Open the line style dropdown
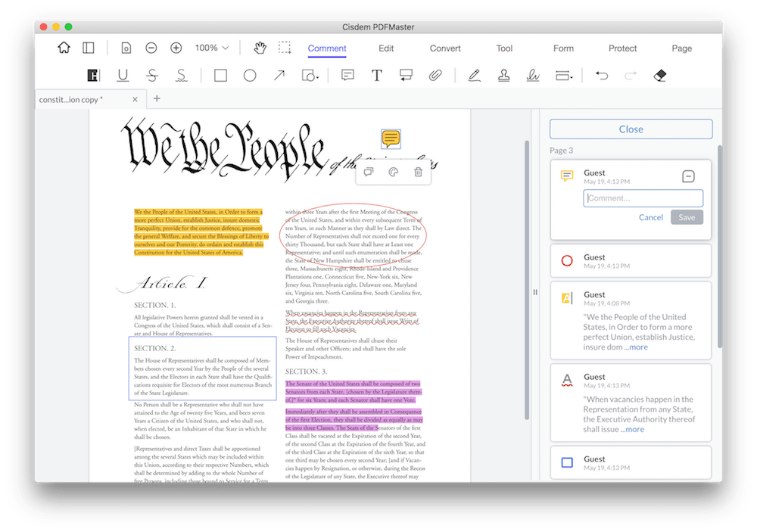This screenshot has width=757, height=532. (x=564, y=76)
